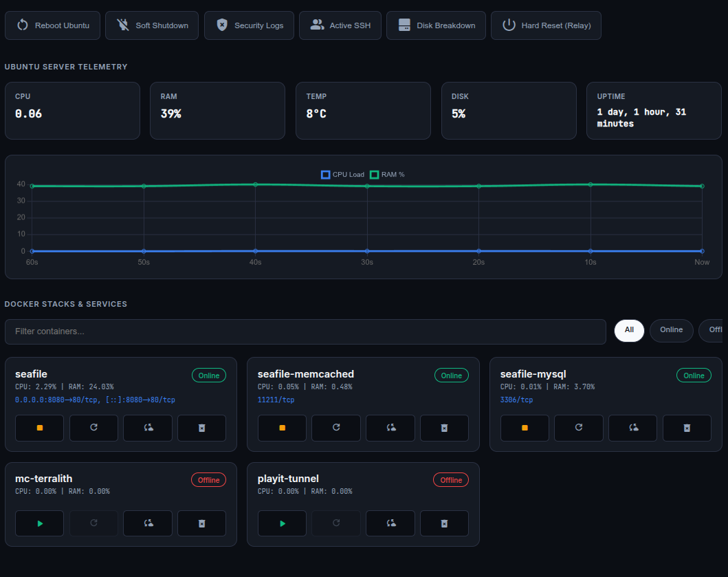The image size is (728, 577).
Task: Toggle CPU Load series in chart legend
Action: tap(342, 175)
